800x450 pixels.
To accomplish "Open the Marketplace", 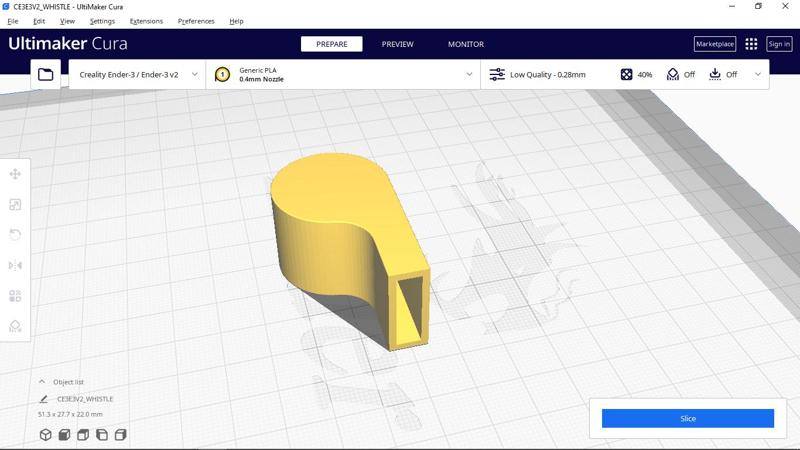I will 715,44.
